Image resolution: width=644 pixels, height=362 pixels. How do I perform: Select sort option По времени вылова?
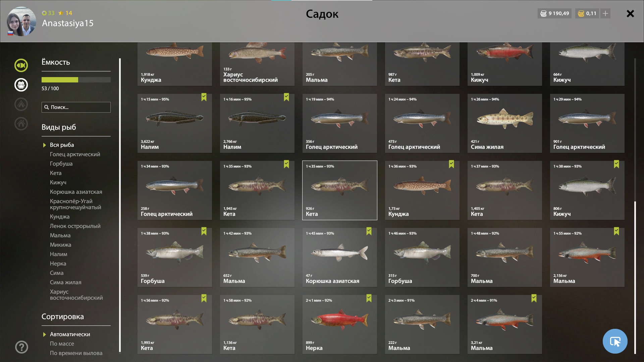76,353
